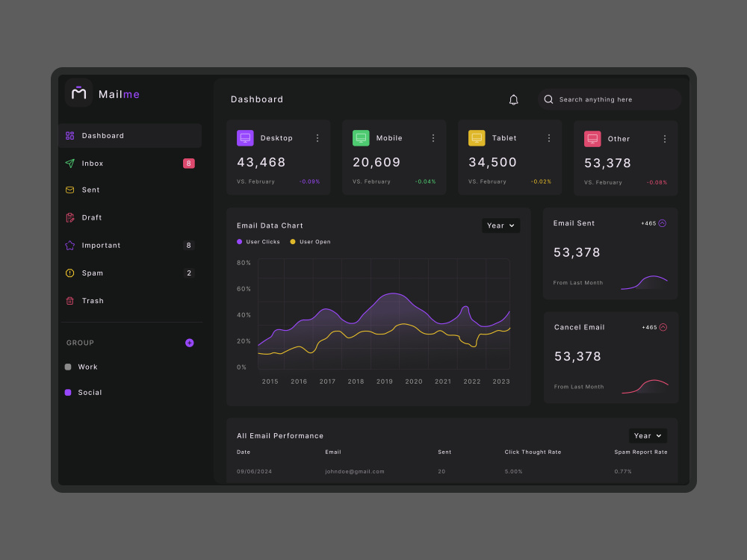Click the green Mobile device icon
The height and width of the screenshot is (560, 747).
[x=361, y=138]
